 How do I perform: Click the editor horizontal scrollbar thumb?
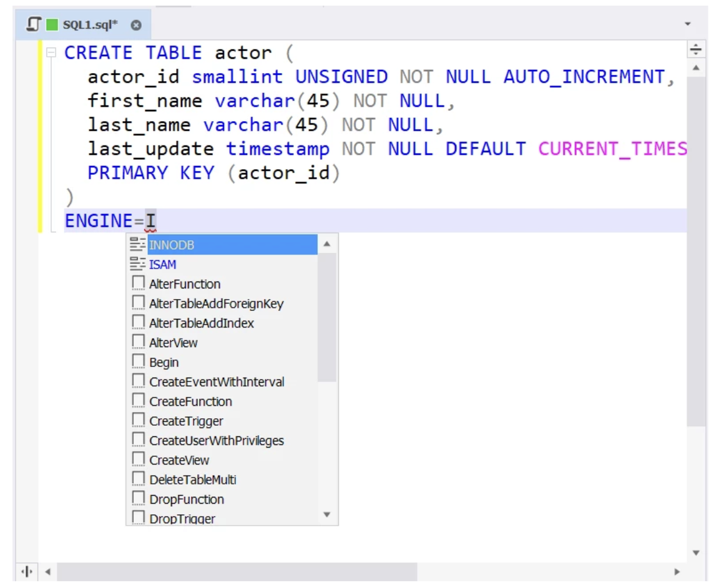pyautogui.click(x=237, y=572)
